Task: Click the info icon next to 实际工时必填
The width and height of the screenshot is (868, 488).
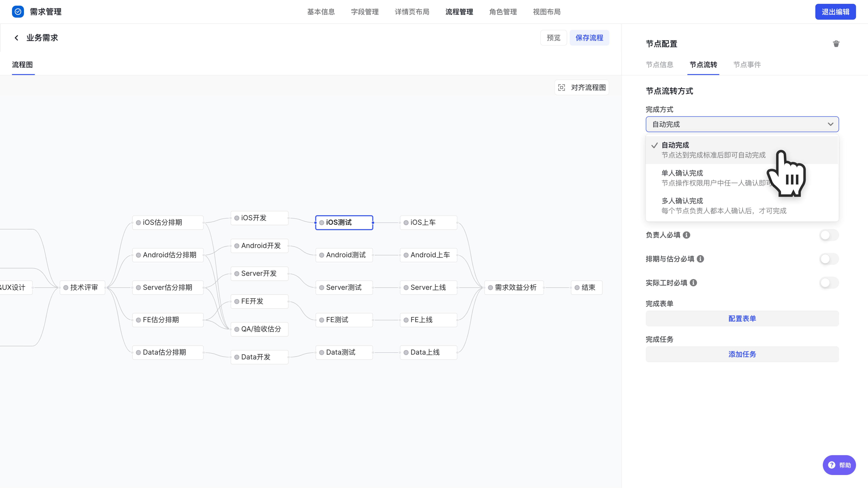Action: point(693,283)
